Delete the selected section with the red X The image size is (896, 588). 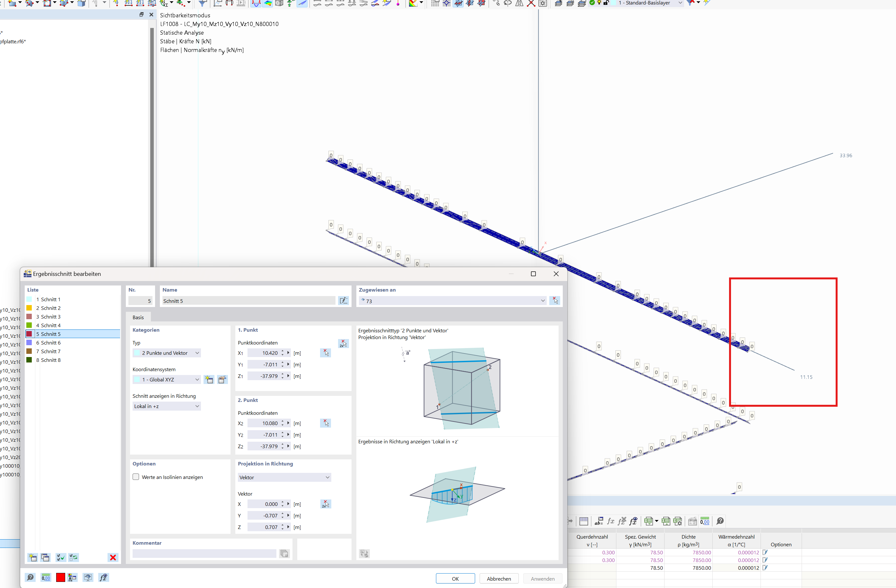click(x=113, y=557)
